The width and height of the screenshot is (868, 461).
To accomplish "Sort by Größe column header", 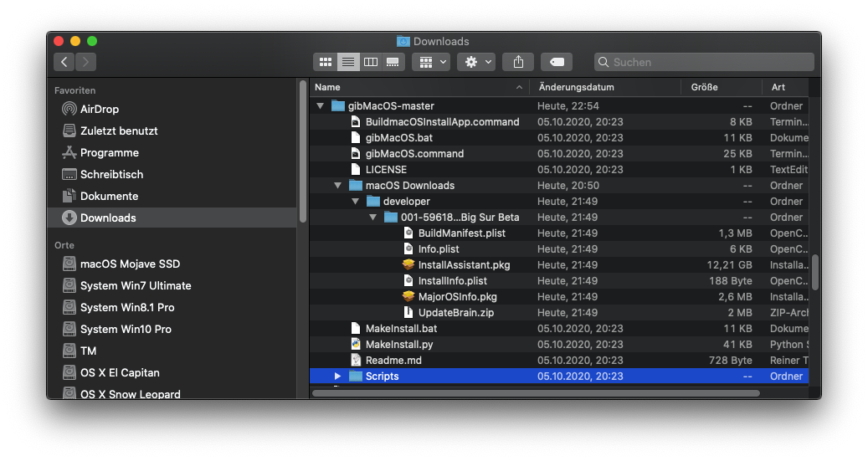I will pyautogui.click(x=705, y=87).
